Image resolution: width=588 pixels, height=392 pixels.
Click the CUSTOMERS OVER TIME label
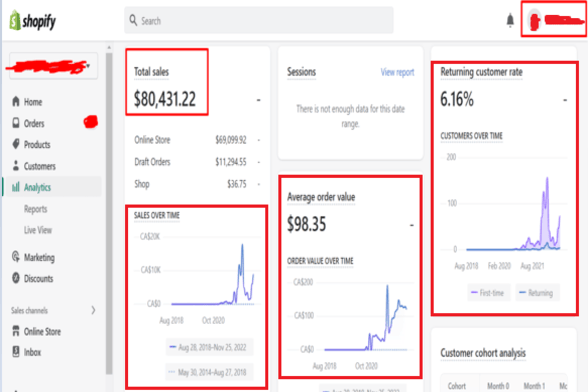(471, 136)
